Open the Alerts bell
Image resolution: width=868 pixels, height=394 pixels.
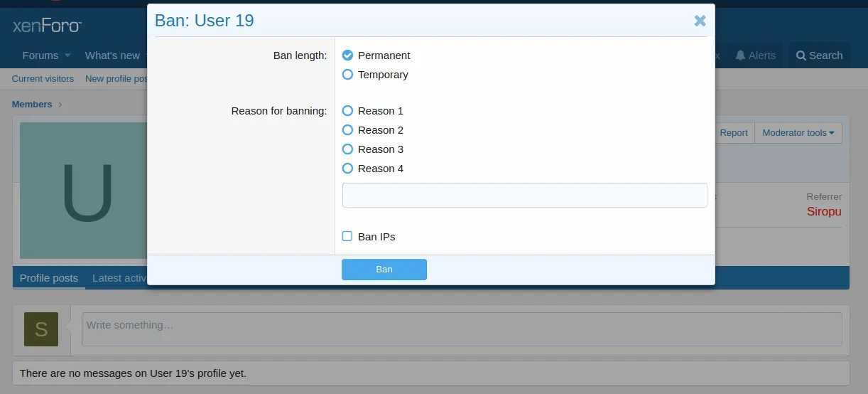(754, 55)
